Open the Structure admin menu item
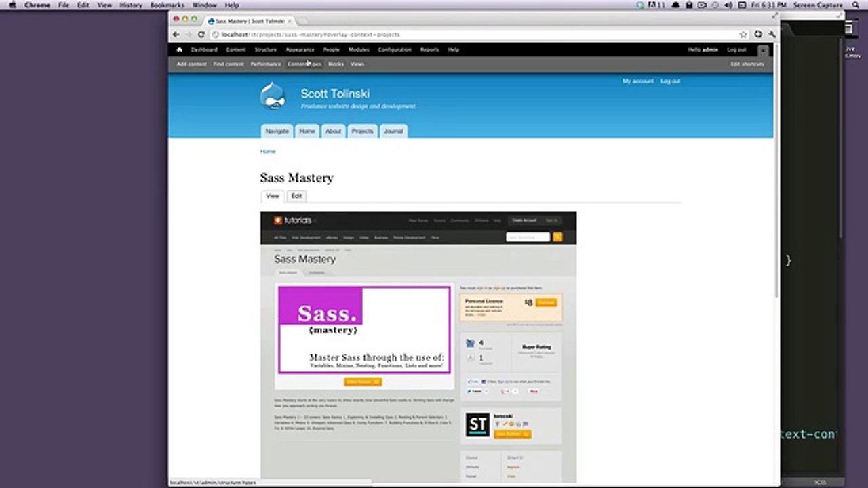 click(266, 49)
